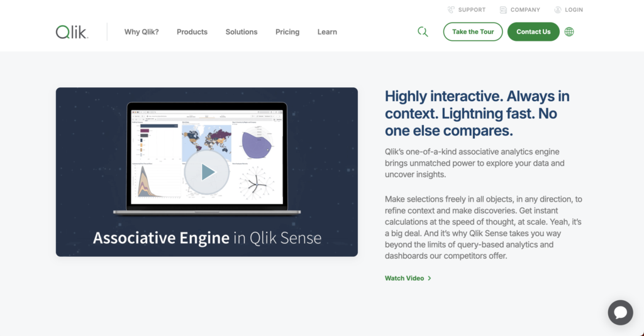The image size is (644, 336).
Task: Play the Associative Engine video
Action: [x=207, y=172]
